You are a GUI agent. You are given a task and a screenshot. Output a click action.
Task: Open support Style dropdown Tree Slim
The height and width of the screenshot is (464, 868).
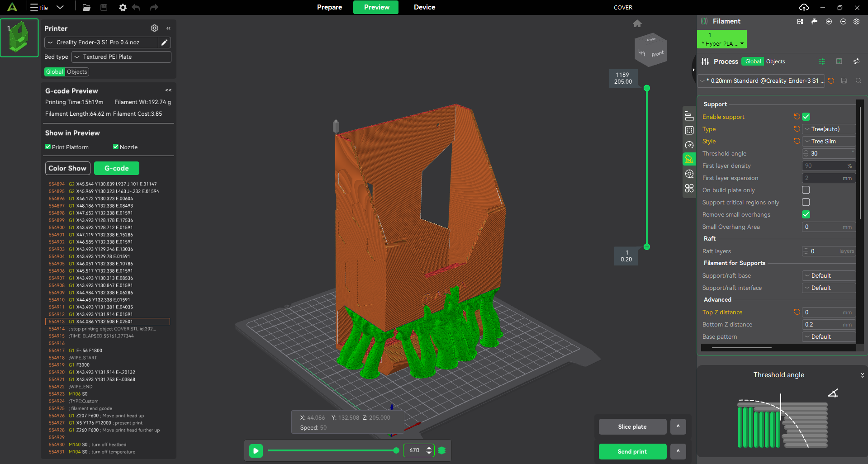[829, 141]
